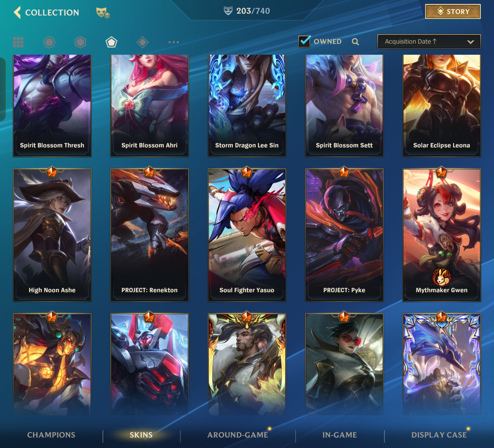
Task: Open the Display Case tab
Action: [439, 435]
